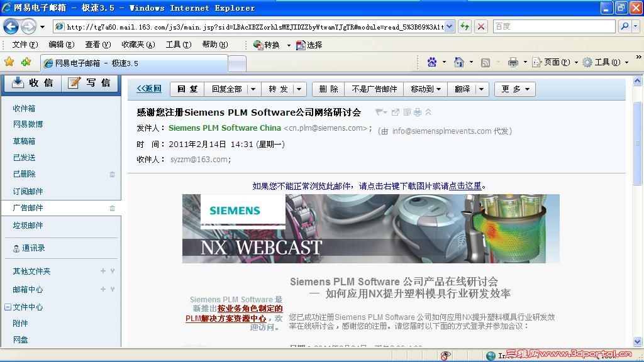Viewport: 644px width, 362px height.
Task: Open the 帮助(H) menu
Action: point(215,45)
